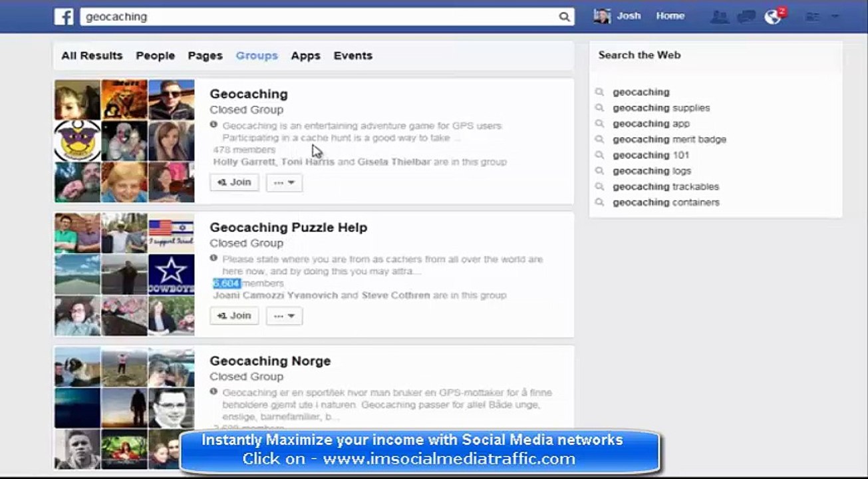Click the Israel flag member thumbnail
Screen dimensions: 868x479
click(171, 233)
